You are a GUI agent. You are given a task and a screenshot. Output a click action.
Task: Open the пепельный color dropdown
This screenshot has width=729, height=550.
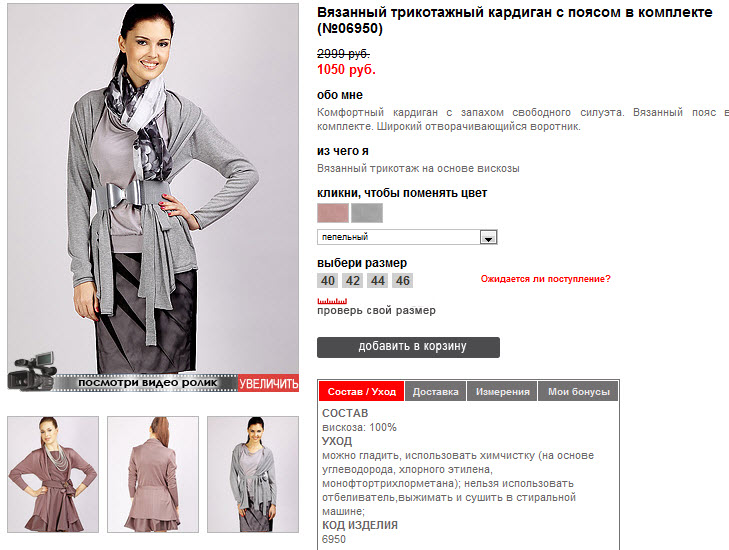click(x=407, y=237)
